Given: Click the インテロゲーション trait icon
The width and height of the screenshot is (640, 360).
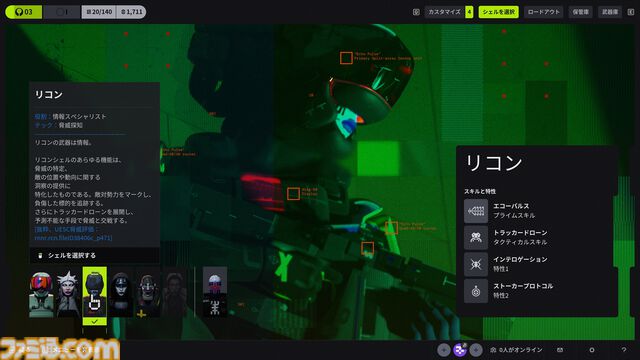Looking at the screenshot, I should [476, 264].
